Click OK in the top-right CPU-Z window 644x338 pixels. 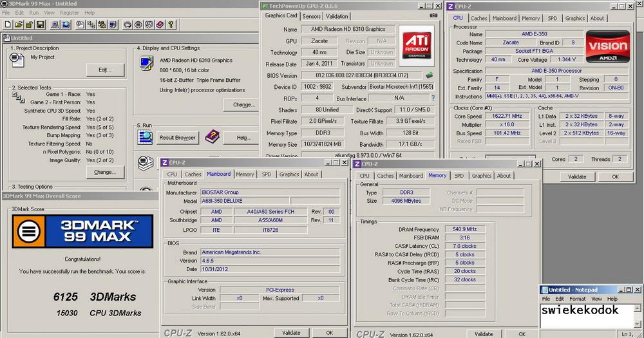615,176
